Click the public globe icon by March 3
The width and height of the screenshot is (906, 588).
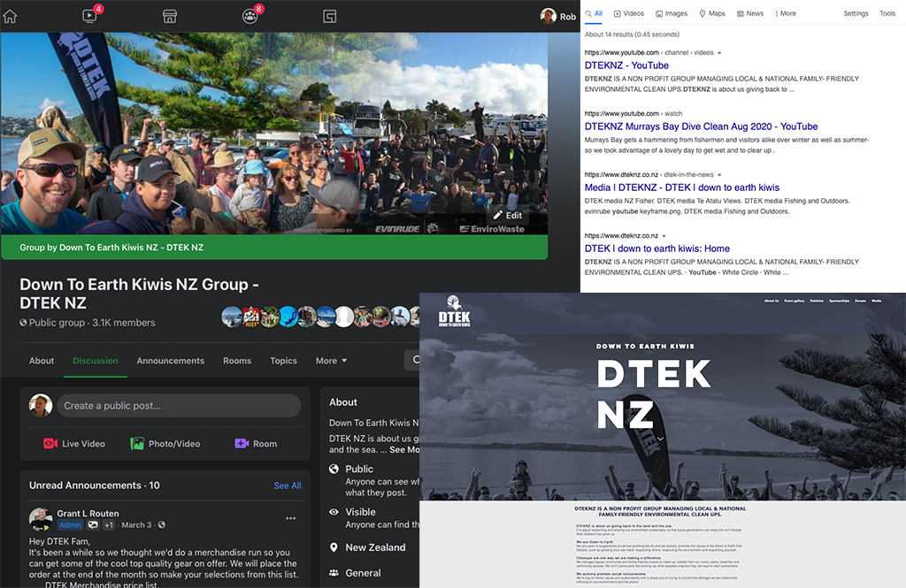tap(162, 524)
